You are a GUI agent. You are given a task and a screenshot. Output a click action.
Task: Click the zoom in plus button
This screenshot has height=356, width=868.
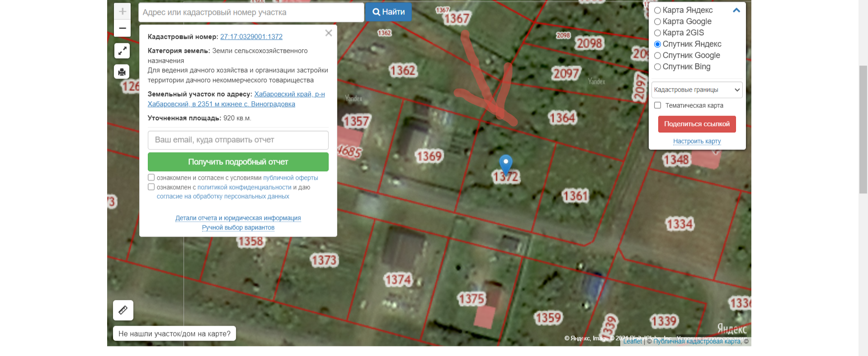[x=122, y=11]
